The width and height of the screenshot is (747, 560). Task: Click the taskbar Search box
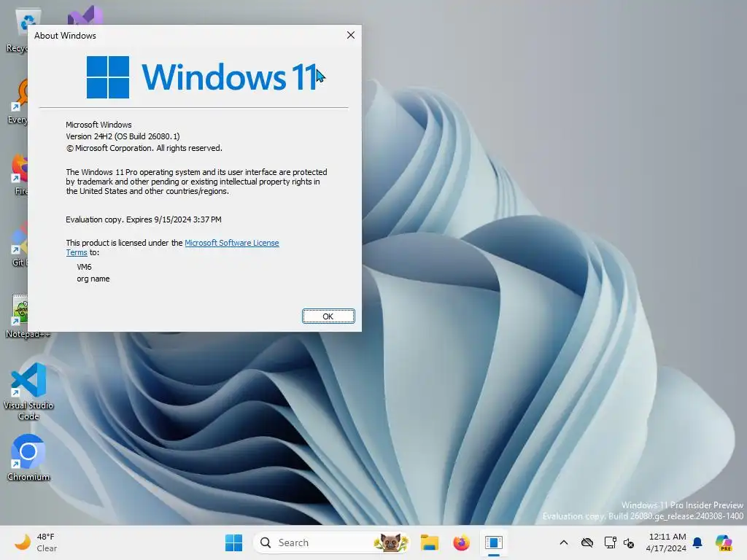tap(332, 542)
